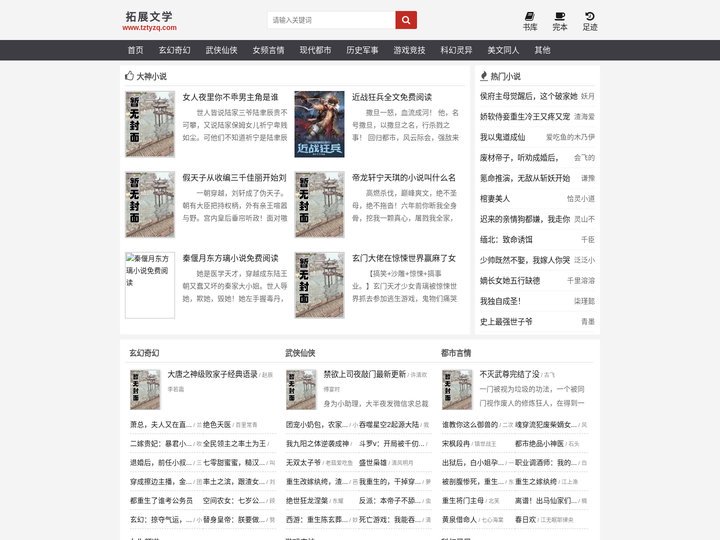Open novel 帝龙轩宁天琪的小说叫什么名

[404, 178]
